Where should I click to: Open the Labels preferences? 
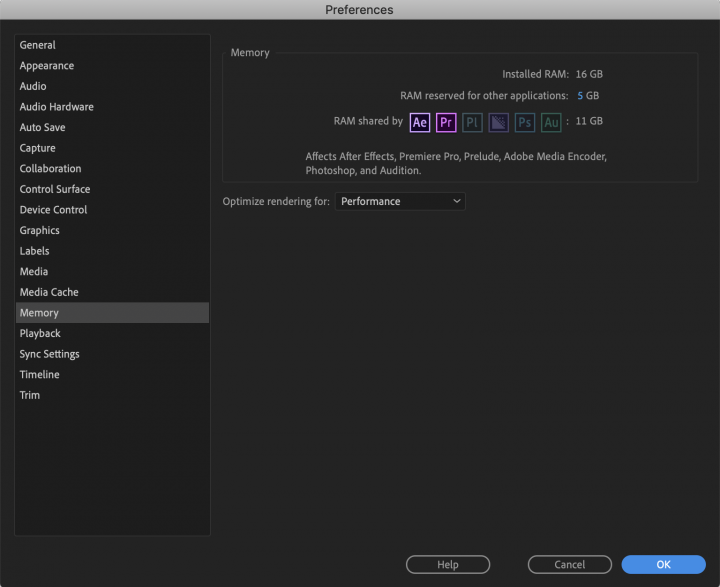(112, 251)
